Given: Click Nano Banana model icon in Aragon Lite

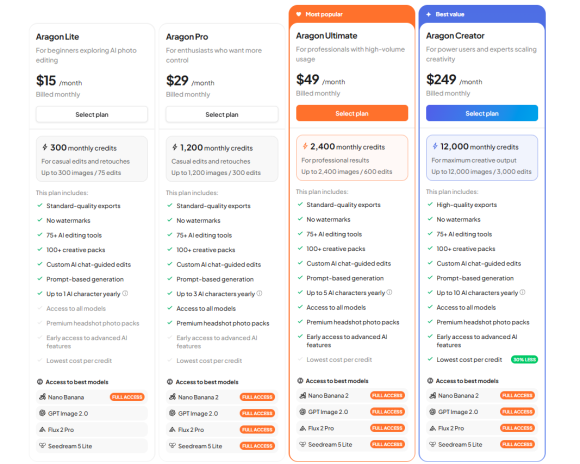Looking at the screenshot, I should coord(43,397).
